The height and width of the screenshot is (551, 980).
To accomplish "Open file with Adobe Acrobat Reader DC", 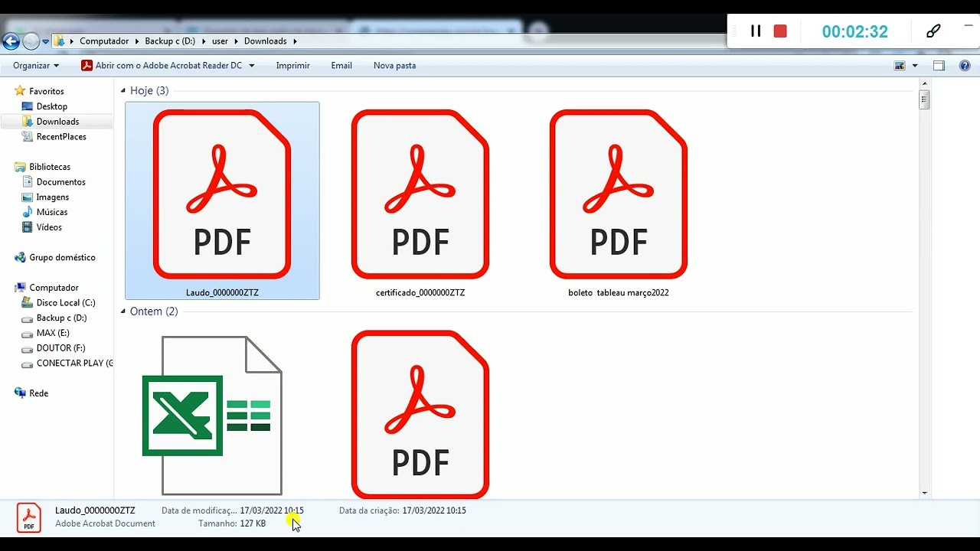I will tap(162, 66).
